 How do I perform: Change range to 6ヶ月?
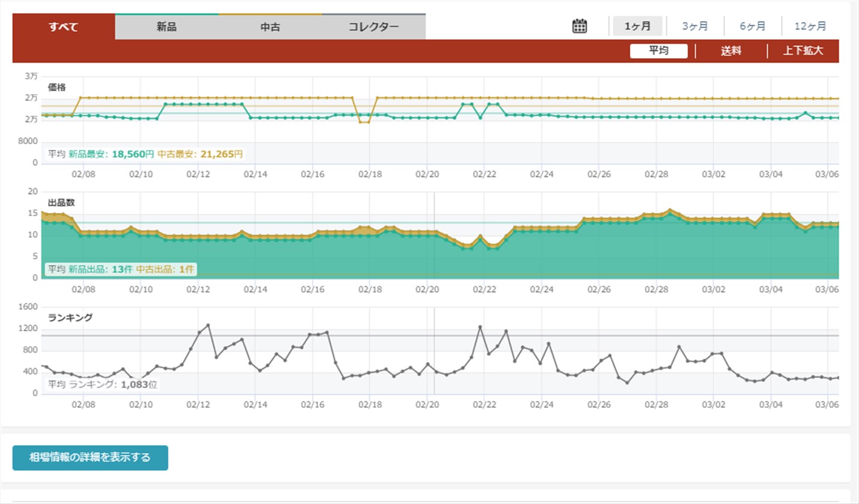[752, 26]
